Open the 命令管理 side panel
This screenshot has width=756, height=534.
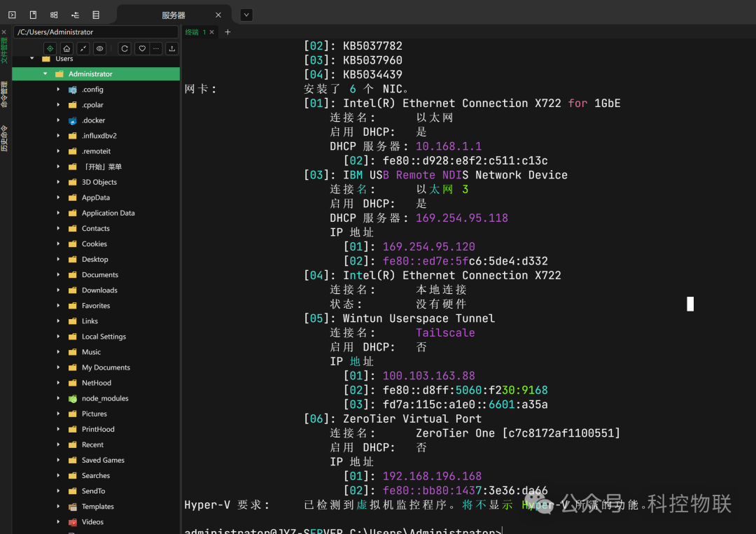5,94
